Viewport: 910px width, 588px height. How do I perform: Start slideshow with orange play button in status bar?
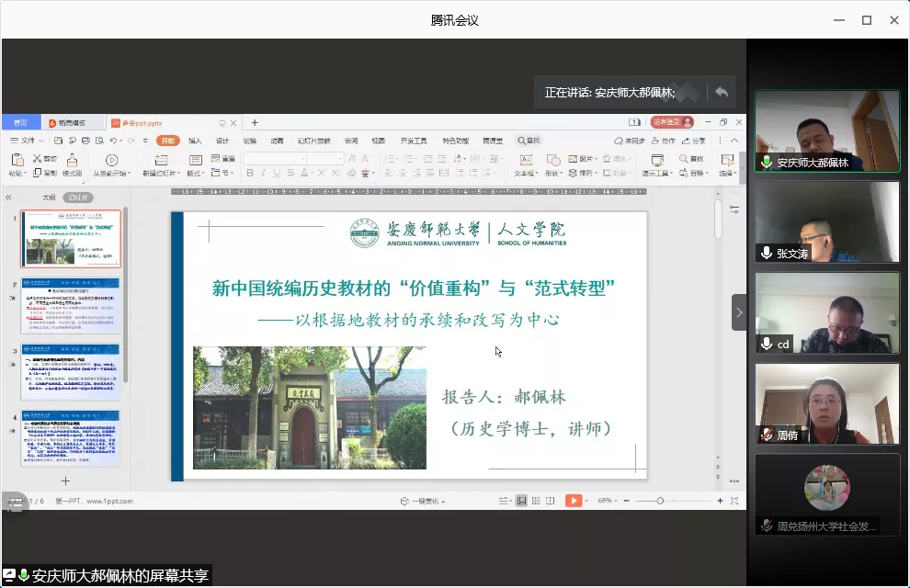click(572, 501)
